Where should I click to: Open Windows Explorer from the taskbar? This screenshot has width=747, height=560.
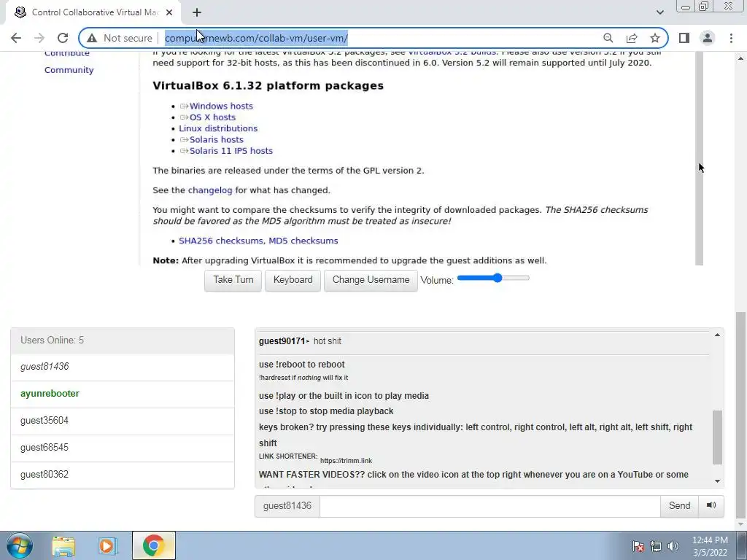click(x=64, y=546)
